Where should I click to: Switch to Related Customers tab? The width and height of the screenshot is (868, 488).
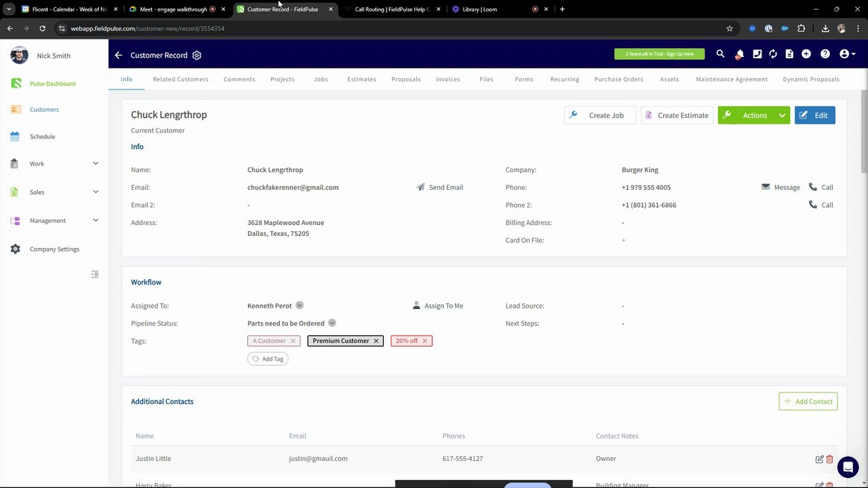pyautogui.click(x=180, y=79)
